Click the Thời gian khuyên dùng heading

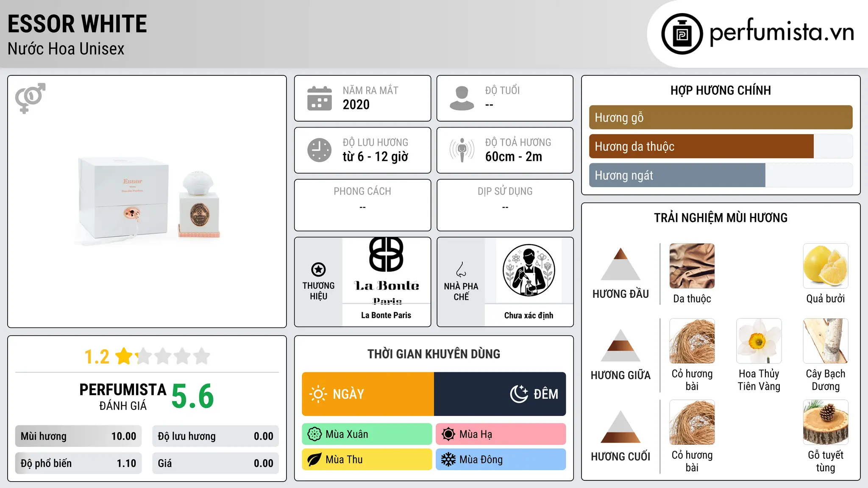click(434, 354)
